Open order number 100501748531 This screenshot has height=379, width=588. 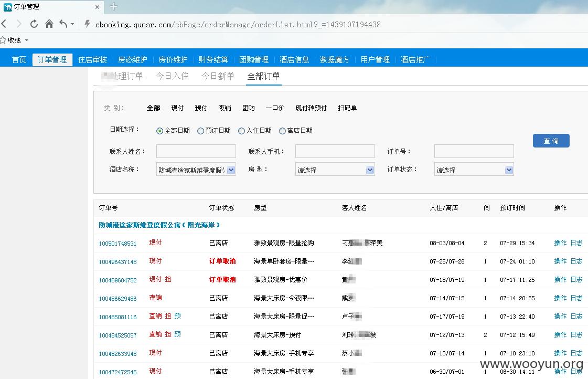point(117,244)
